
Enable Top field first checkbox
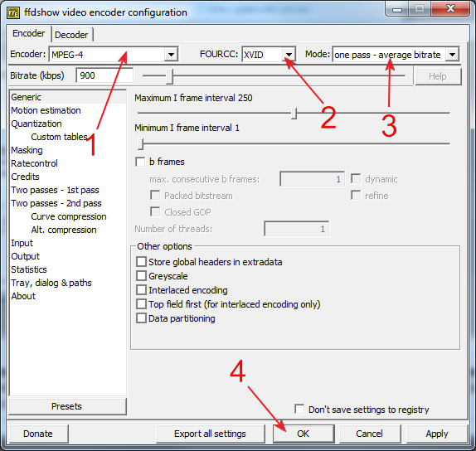141,304
